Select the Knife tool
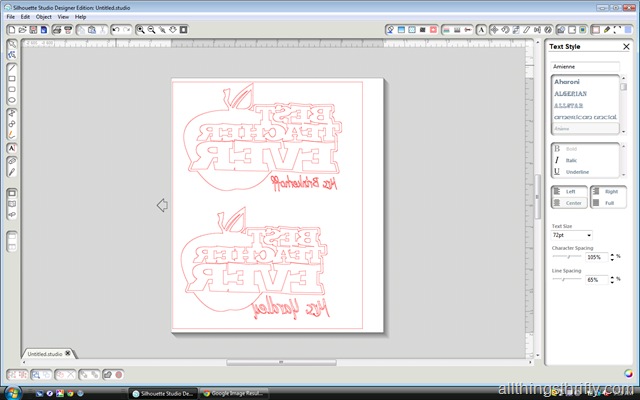This screenshot has width=640, height=400. tap(12, 172)
